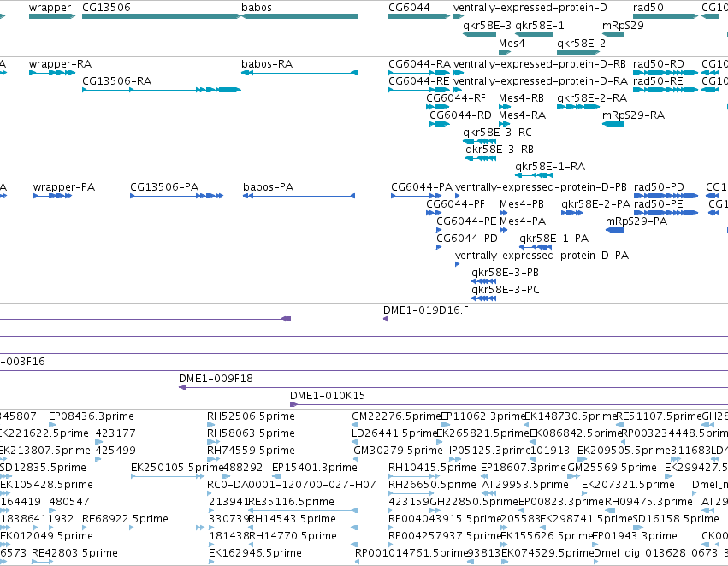The image size is (728, 566).
Task: Click qkr58E-1-RA transcript label
Action: click(550, 167)
